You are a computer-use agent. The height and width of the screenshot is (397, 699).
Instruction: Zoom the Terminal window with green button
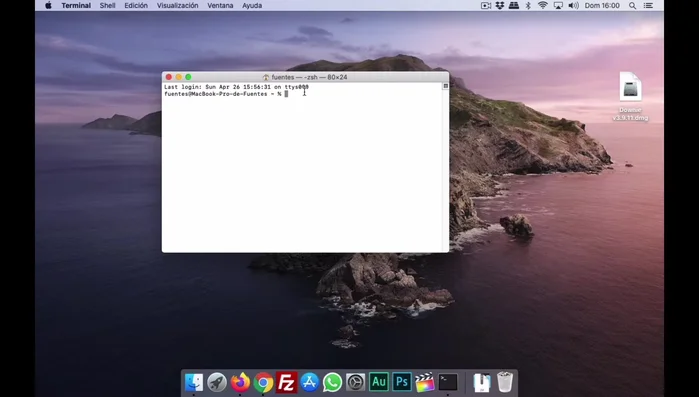point(188,77)
